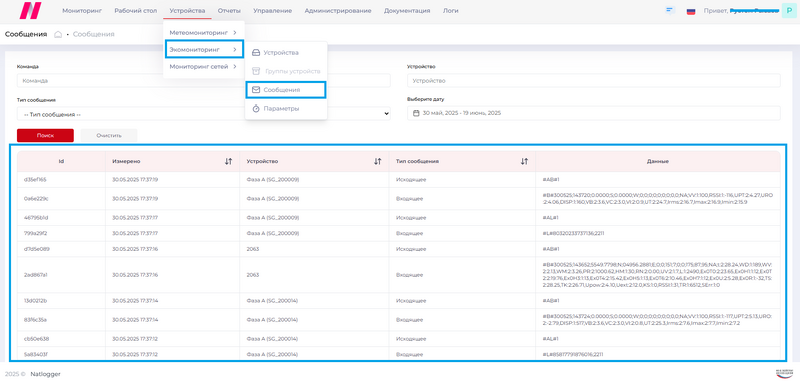Click the home breadcrumb icon
The image size is (800, 382).
(58, 34)
